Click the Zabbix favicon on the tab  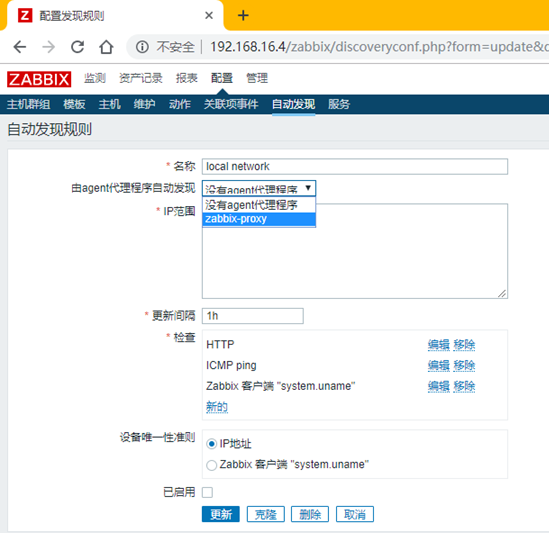pyautogui.click(x=25, y=15)
